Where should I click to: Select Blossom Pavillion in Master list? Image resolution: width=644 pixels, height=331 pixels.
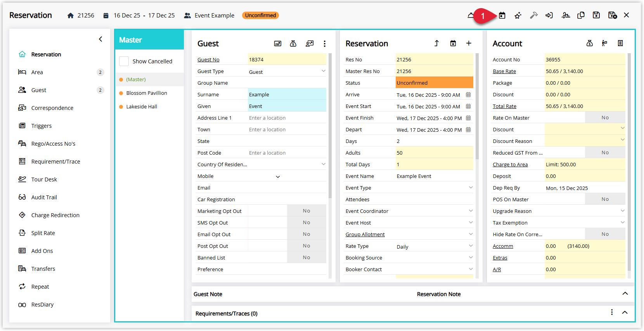click(147, 93)
